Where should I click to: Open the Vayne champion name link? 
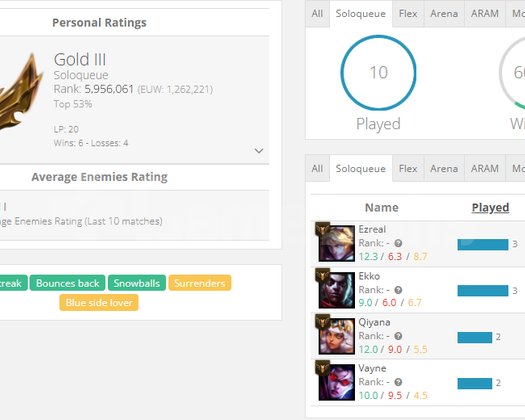pyautogui.click(x=372, y=368)
